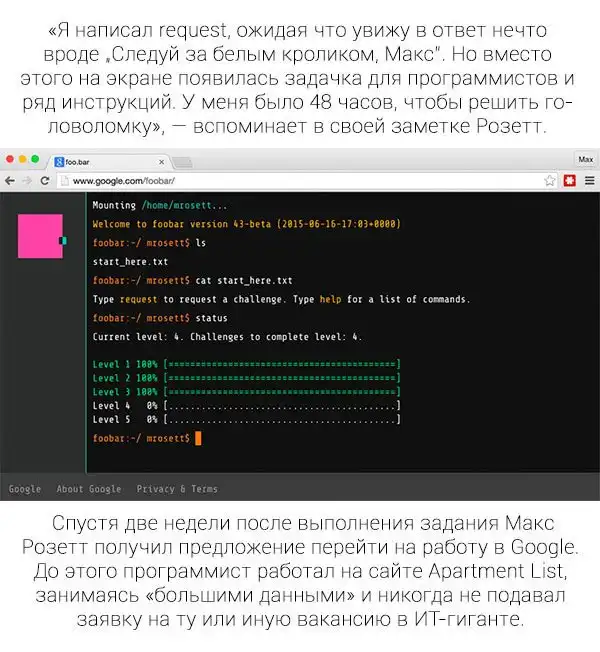Click the Level 5 0% progress bar

pyautogui.click(x=246, y=419)
